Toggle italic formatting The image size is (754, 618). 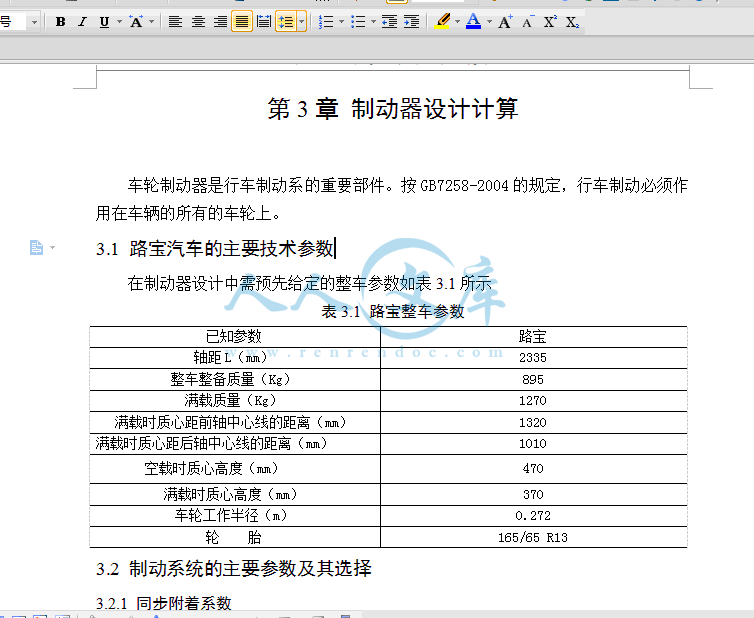pyautogui.click(x=83, y=22)
